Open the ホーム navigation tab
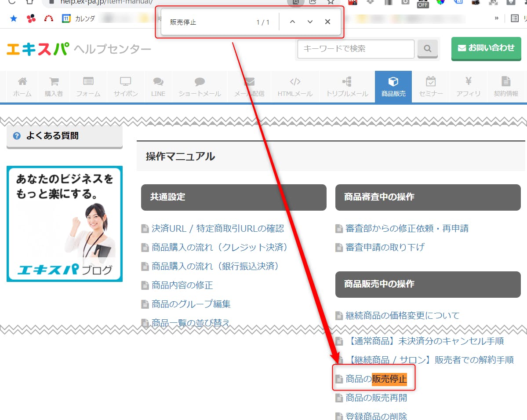Screen dimensions: 527x420 click(x=22, y=87)
